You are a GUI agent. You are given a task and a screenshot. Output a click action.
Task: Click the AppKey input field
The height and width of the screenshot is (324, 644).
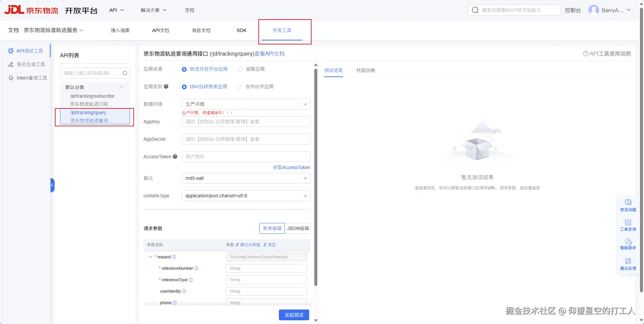point(246,122)
